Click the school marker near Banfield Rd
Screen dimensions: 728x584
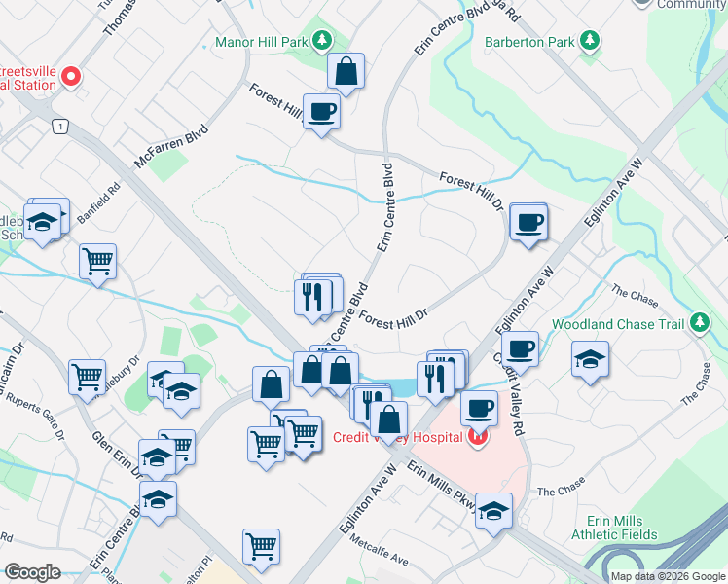tap(42, 222)
